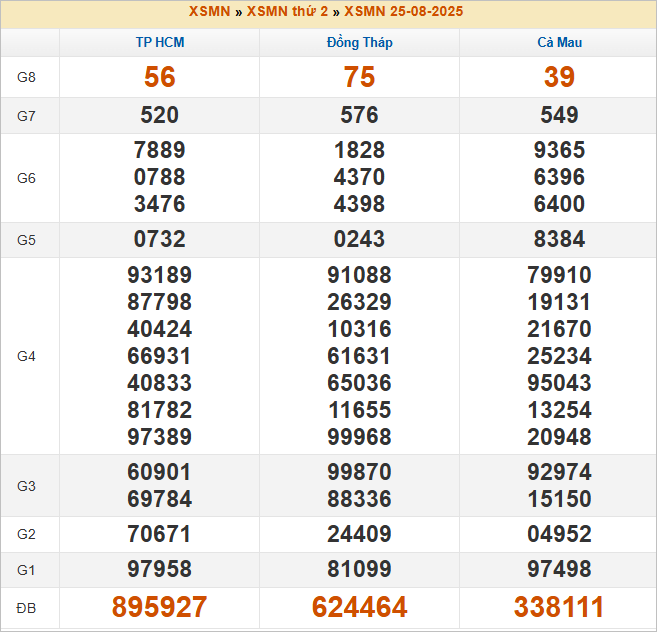Click the G2 number 04952
The width and height of the screenshot is (657, 632).
click(x=559, y=534)
